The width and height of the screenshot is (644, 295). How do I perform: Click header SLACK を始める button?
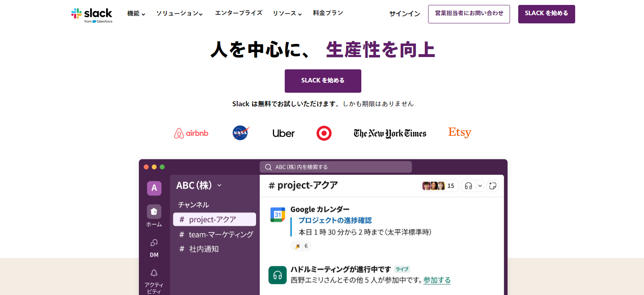(546, 14)
